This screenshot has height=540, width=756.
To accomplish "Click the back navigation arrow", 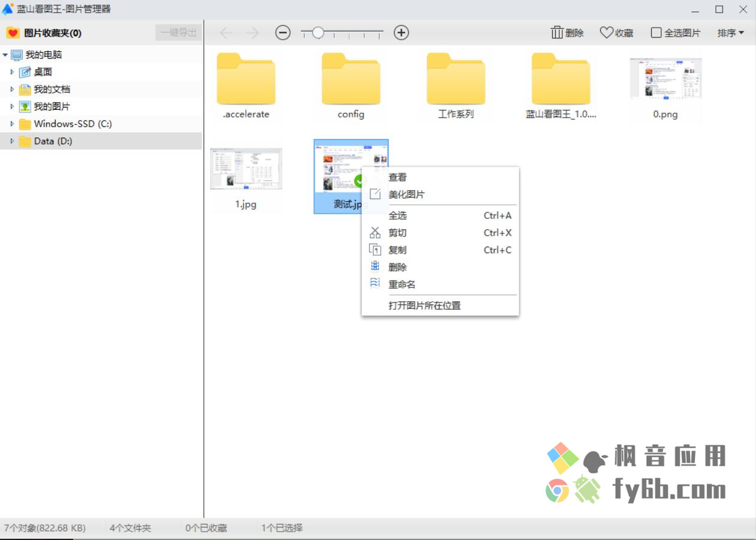I will click(226, 33).
